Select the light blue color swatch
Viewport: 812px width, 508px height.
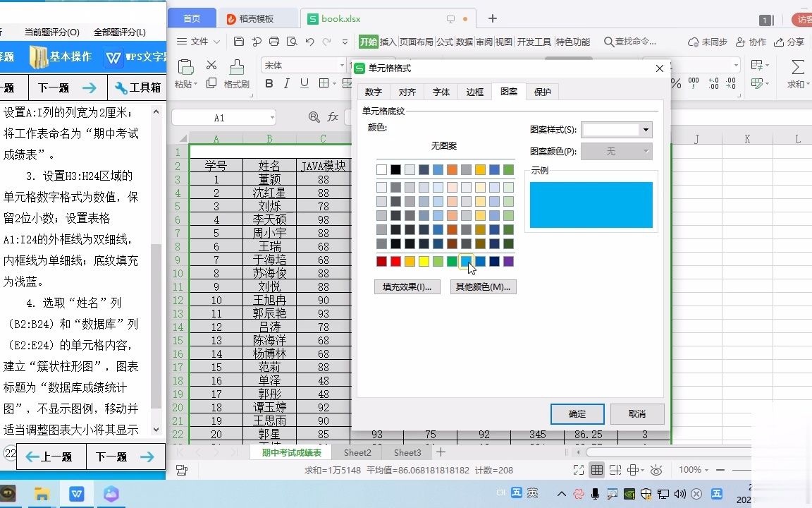pos(467,261)
